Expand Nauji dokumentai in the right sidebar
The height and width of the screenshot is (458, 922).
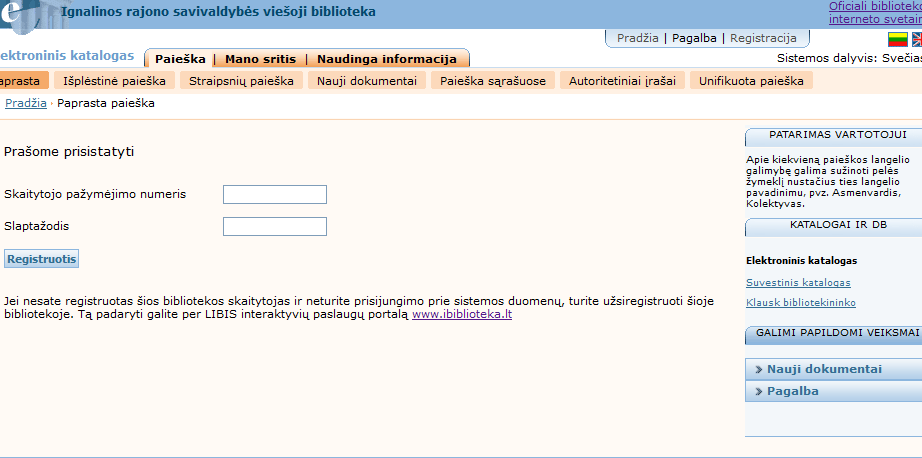824,369
